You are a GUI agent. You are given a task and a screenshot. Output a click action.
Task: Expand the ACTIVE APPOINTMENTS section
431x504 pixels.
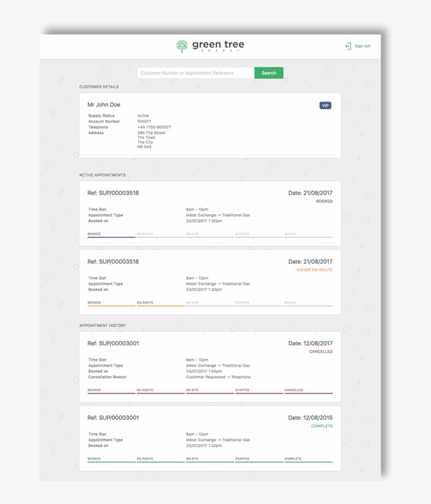pyautogui.click(x=101, y=175)
